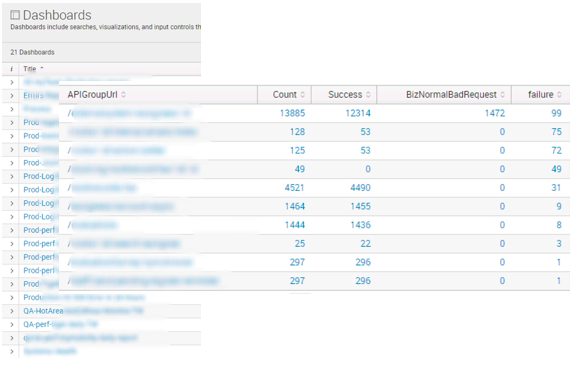The height and width of the screenshot is (367, 574).
Task: Expand the QA-HotArea dashboard row
Action: point(12,311)
